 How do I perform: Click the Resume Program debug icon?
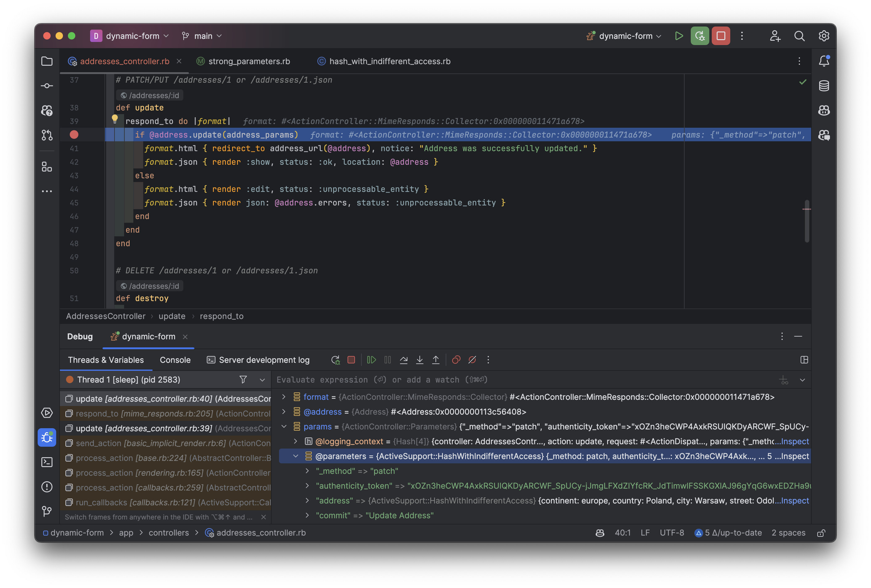(371, 360)
